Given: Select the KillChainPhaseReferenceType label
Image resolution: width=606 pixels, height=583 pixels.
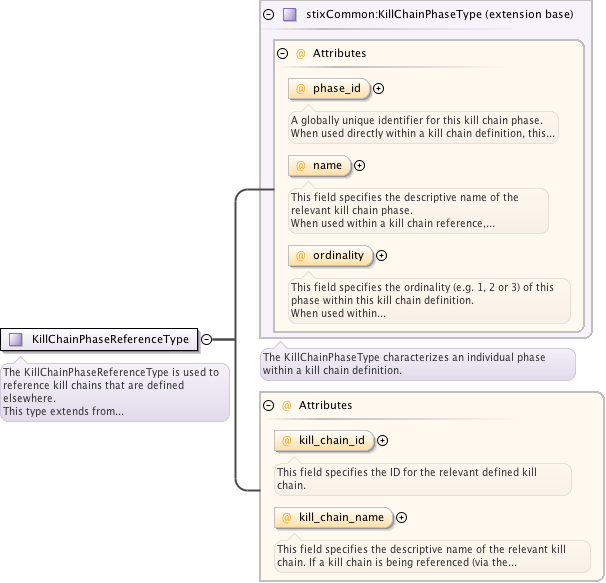Looking at the screenshot, I should (x=110, y=339).
